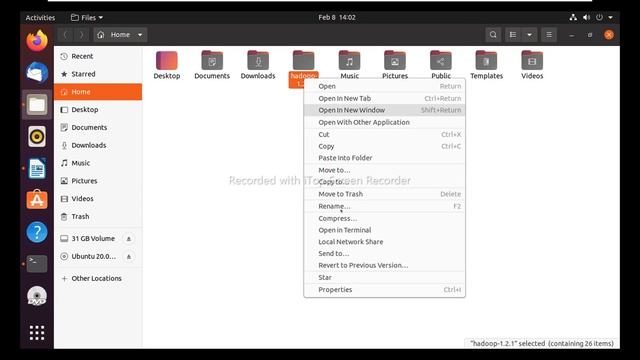Choose Rename… in the context menu
Image resolution: width=640 pixels, height=360 pixels.
click(384, 206)
